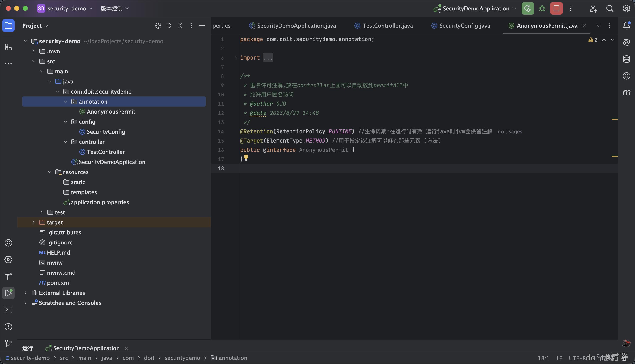Viewport: 635px width, 364px height.
Task: Open the Terminal tool window
Action: coord(9,310)
